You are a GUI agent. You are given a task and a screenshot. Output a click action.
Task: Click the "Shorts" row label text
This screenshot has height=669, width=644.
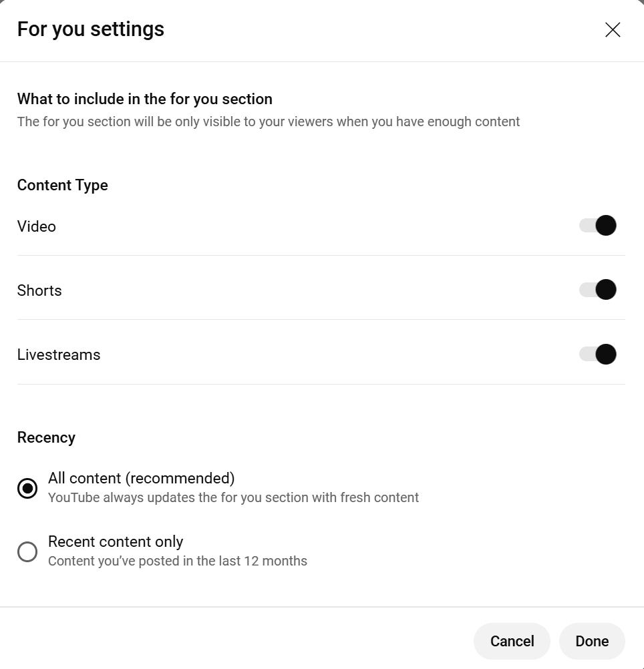39,290
